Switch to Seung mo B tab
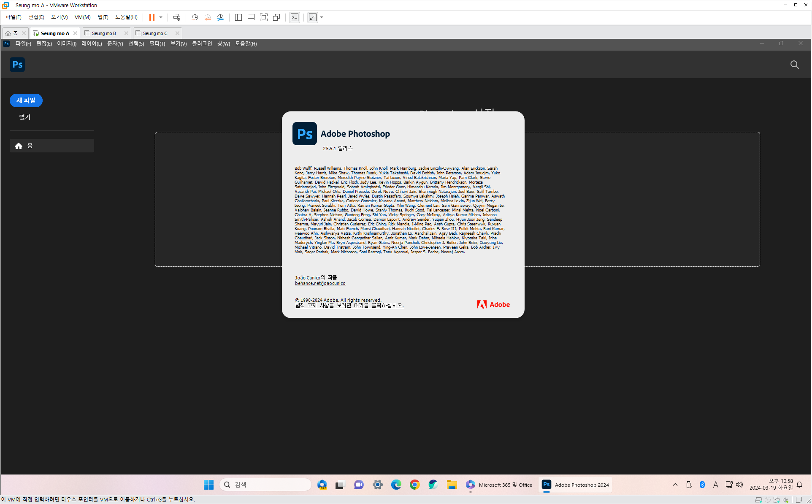 click(x=104, y=33)
